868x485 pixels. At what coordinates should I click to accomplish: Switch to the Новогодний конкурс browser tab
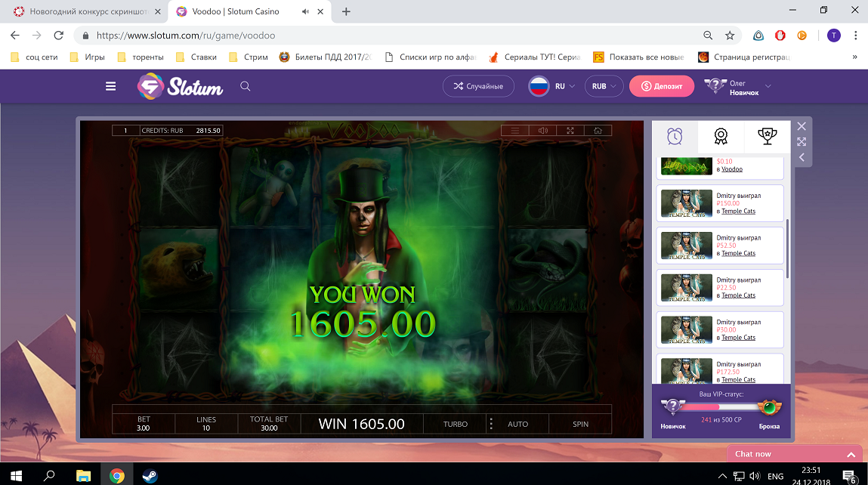click(x=88, y=11)
